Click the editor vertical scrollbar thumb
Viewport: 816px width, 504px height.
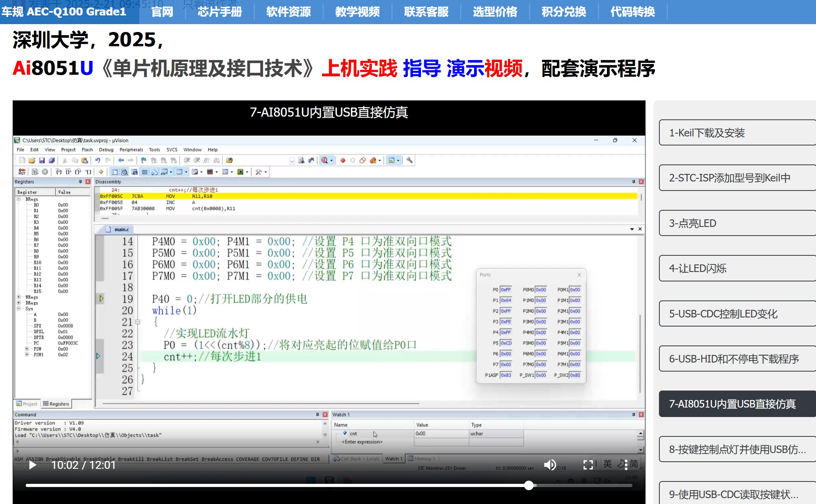[640, 353]
